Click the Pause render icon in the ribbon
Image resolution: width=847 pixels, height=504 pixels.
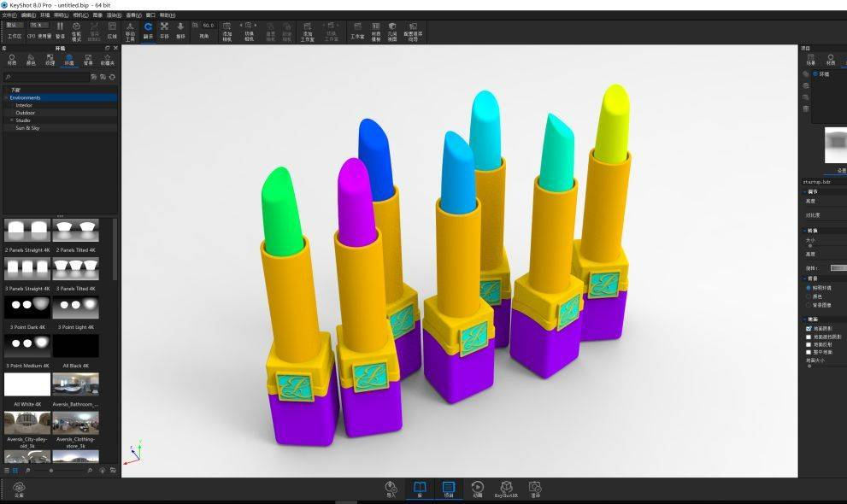[x=60, y=29]
